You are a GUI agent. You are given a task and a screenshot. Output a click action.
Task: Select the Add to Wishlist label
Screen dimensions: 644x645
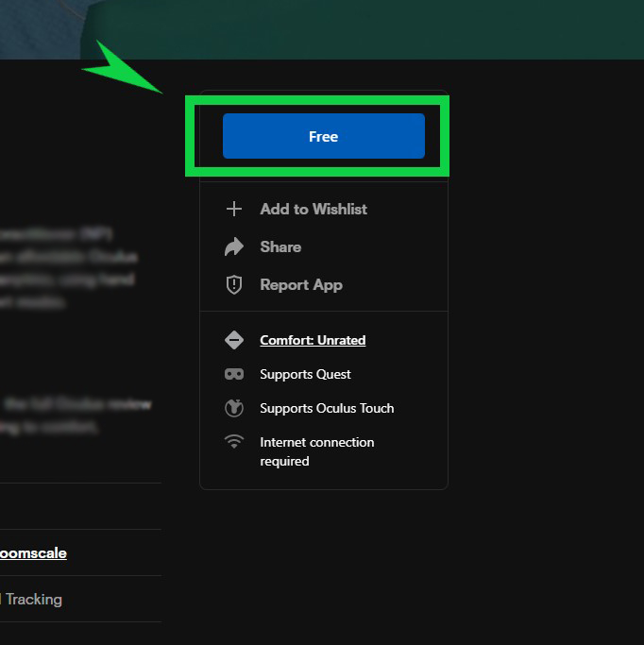coord(314,209)
